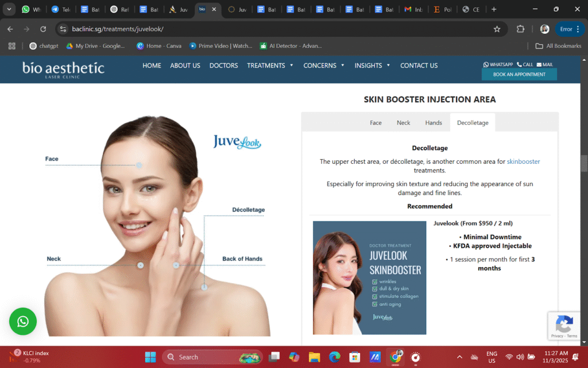Click the Back of Hands label
This screenshot has height=368, width=588.
(x=242, y=259)
